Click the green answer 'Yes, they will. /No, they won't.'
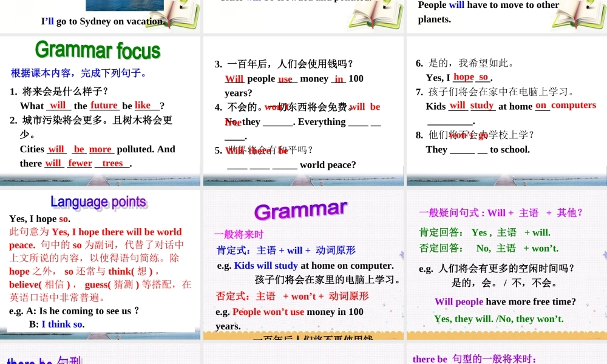 click(x=498, y=318)
